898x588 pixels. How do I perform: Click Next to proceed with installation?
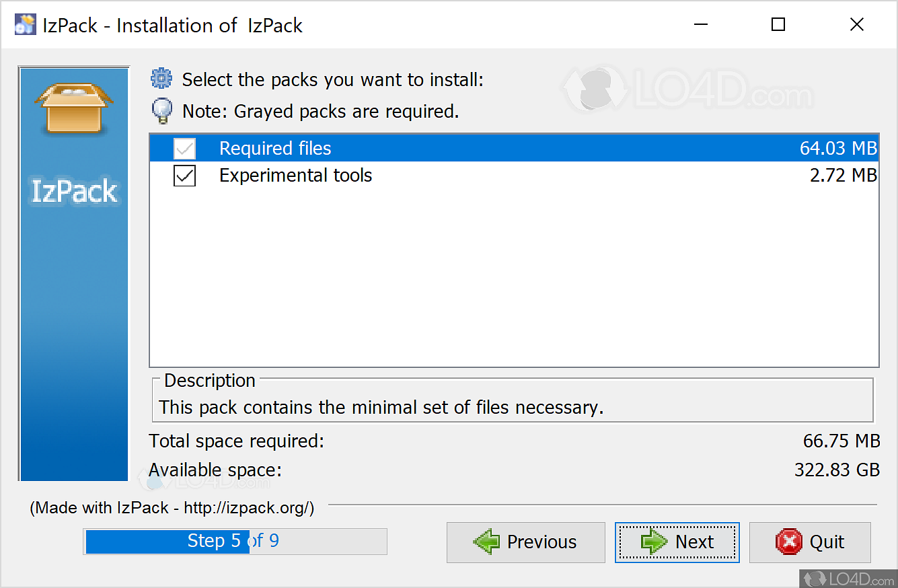tap(677, 542)
